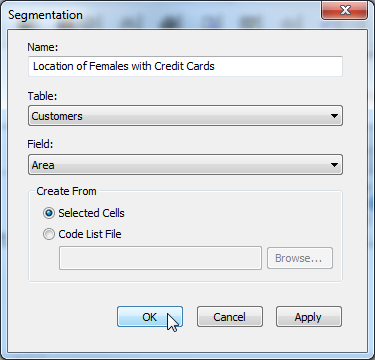The image size is (375, 360).
Task: Select the Code List File radio button
Action: point(49,234)
